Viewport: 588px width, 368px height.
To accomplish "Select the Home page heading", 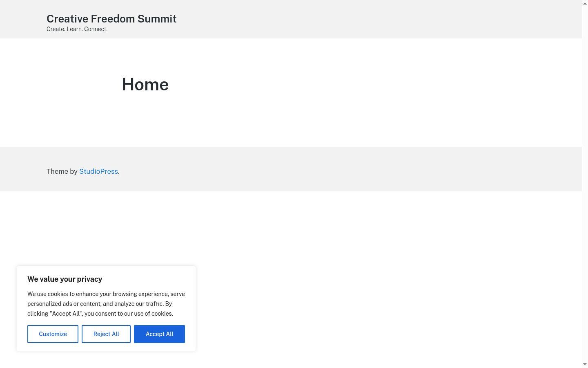I will [145, 85].
